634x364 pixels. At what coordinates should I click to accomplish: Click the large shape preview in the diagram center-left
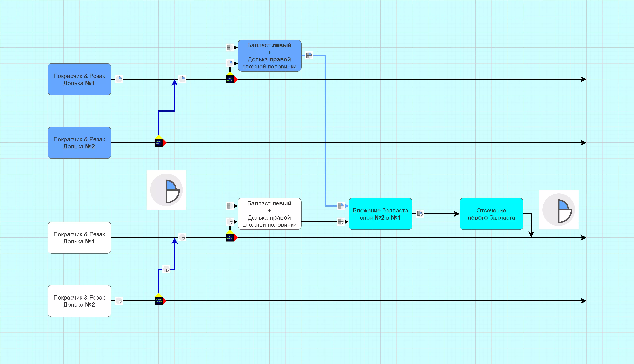tap(166, 190)
